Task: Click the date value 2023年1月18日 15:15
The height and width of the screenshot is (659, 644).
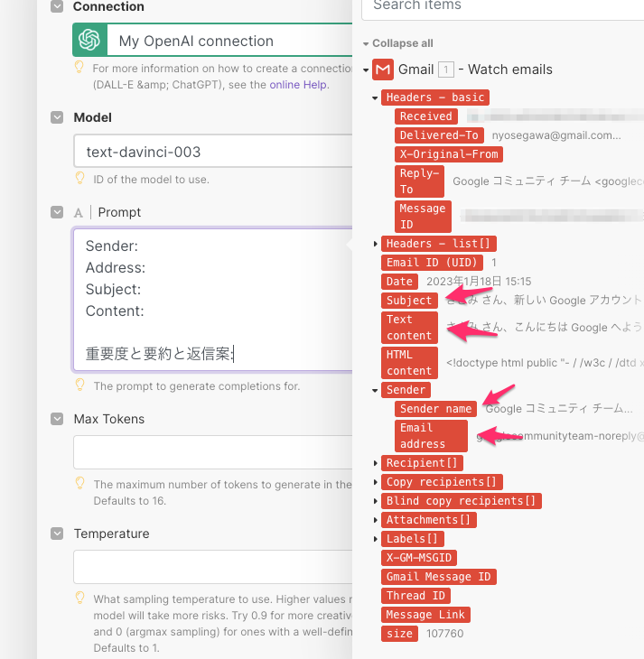Action: coord(479,282)
